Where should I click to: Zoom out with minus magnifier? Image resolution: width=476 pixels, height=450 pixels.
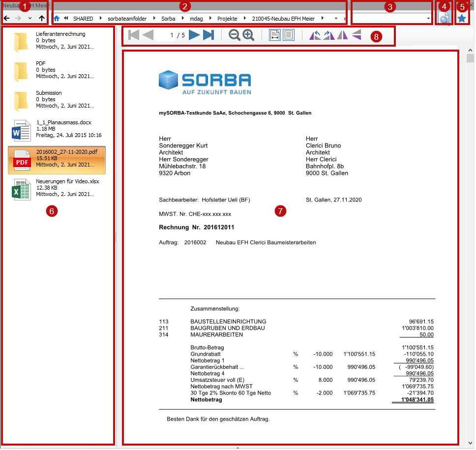click(x=235, y=35)
